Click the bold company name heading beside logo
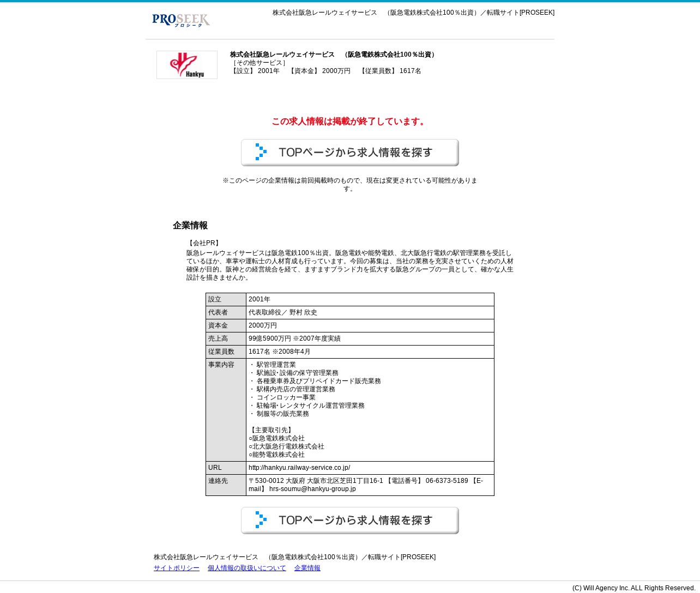This screenshot has height=593, width=700. [334, 55]
